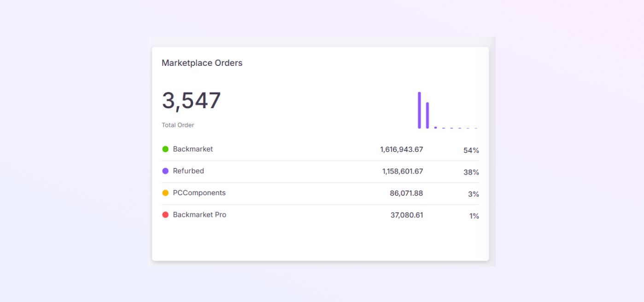Click the 37,080.61 amount
The height and width of the screenshot is (302, 644).
pyautogui.click(x=407, y=215)
